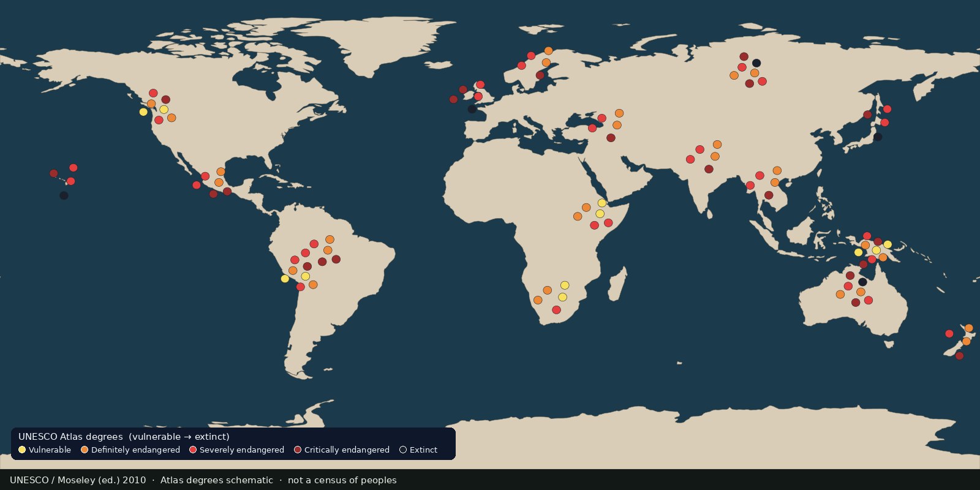
Task: Click the dark red Critically endangered legend swatch
Action: [x=298, y=450]
